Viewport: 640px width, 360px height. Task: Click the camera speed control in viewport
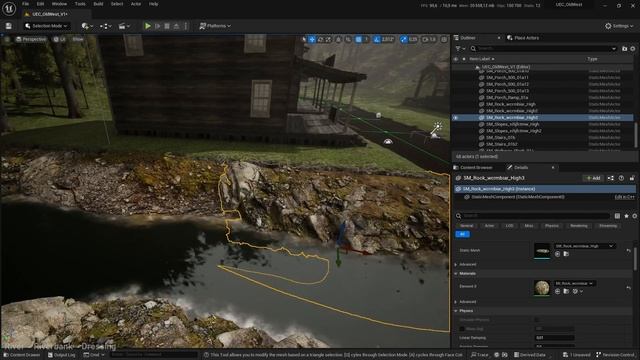point(429,39)
